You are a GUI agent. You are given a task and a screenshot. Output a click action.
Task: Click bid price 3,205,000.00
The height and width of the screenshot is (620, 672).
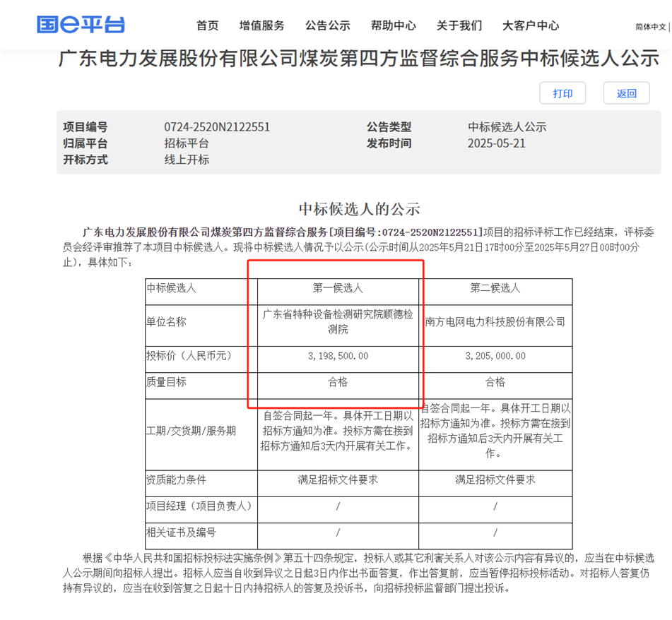[495, 356]
